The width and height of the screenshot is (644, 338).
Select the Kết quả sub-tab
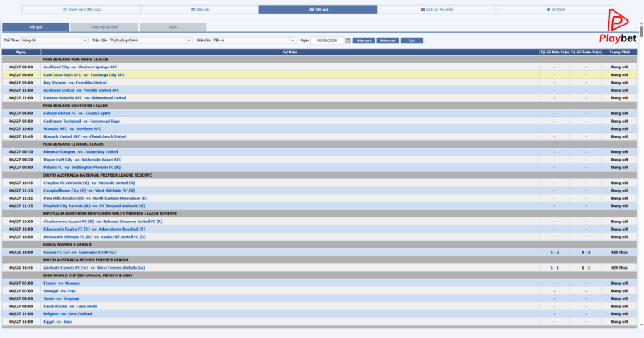(36, 27)
